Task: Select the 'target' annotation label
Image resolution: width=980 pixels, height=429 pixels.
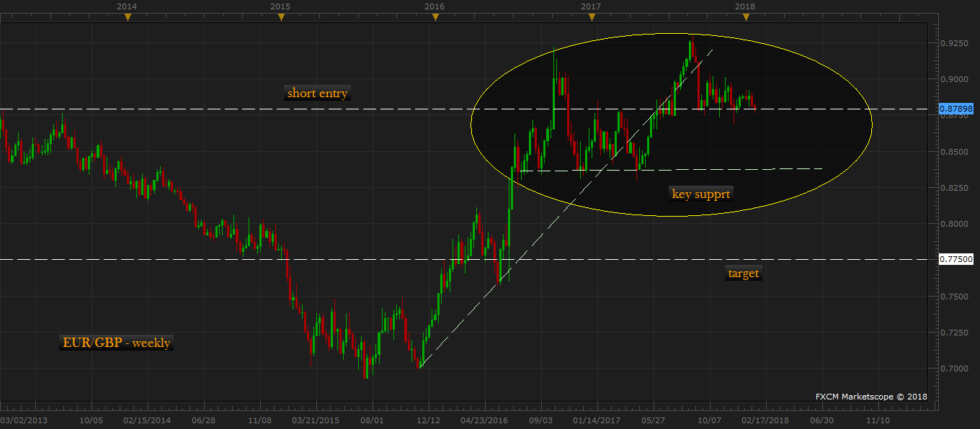Action: tap(743, 273)
